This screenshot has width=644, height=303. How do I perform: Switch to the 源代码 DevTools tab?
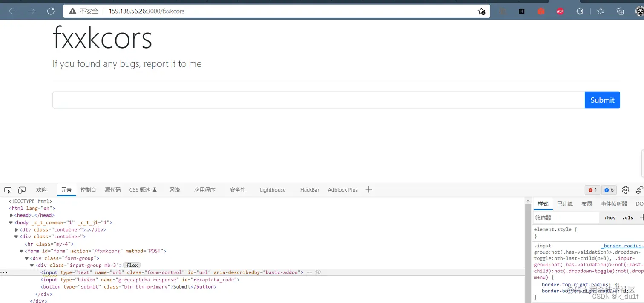tap(113, 190)
